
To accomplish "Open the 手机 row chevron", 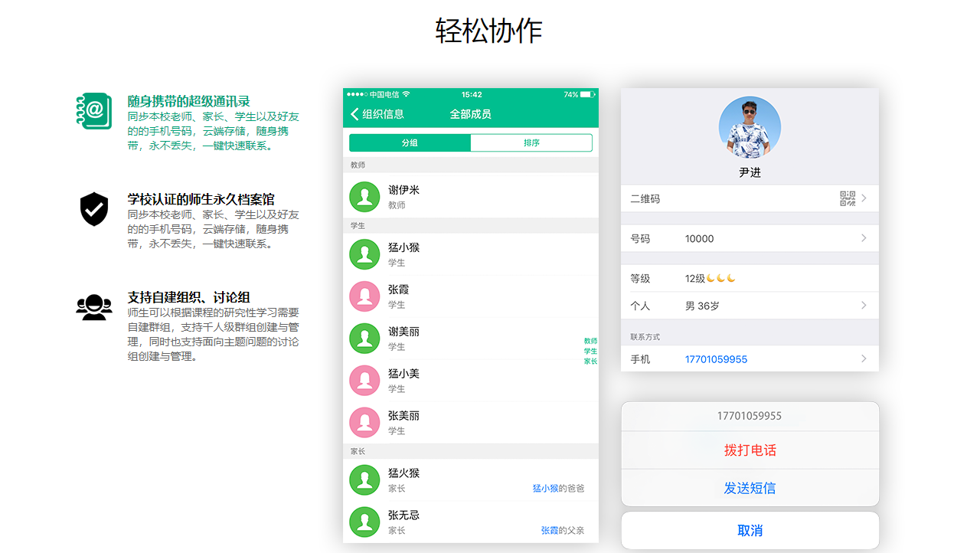I will [864, 359].
